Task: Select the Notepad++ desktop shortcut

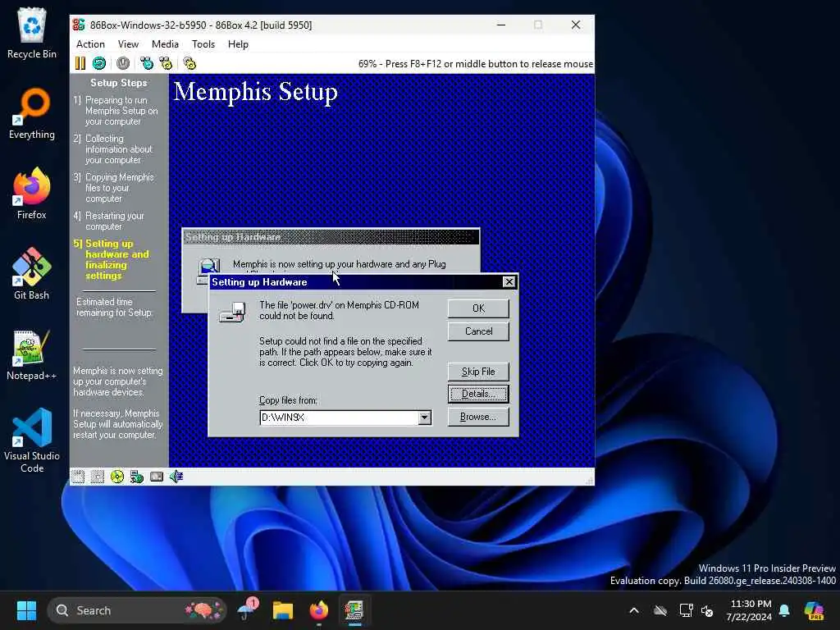Action: pos(32,354)
